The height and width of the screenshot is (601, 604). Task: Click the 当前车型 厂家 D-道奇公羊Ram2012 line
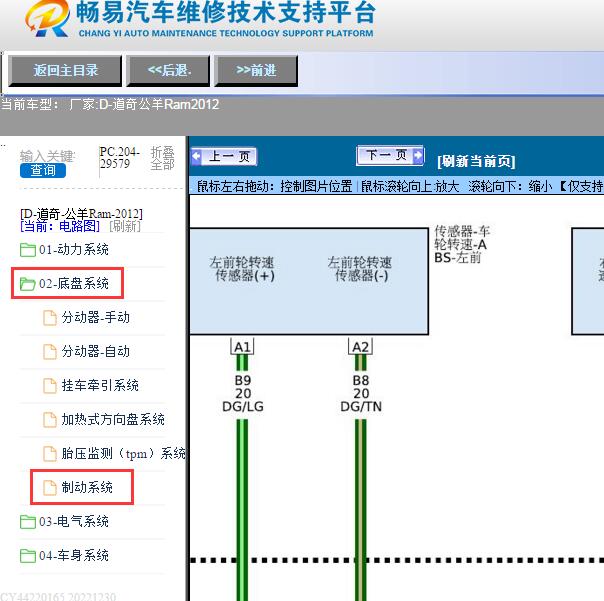(111, 104)
